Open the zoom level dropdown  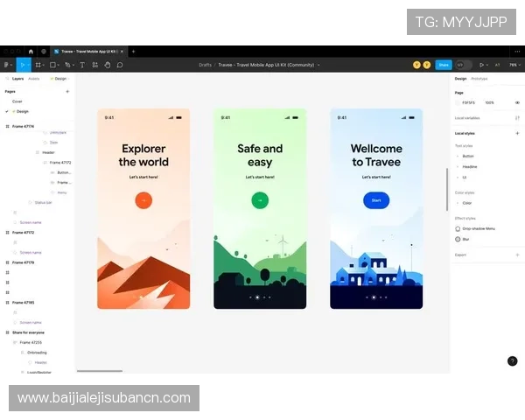[x=514, y=65]
